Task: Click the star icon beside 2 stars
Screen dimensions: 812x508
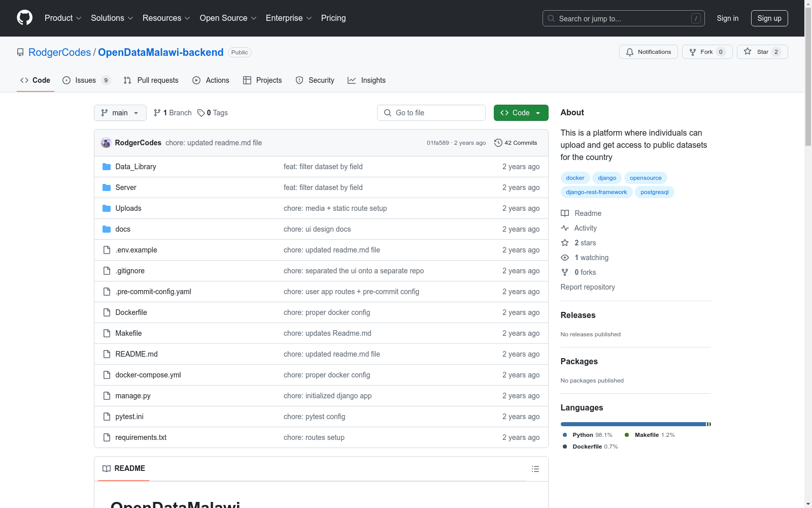Action: point(565,243)
